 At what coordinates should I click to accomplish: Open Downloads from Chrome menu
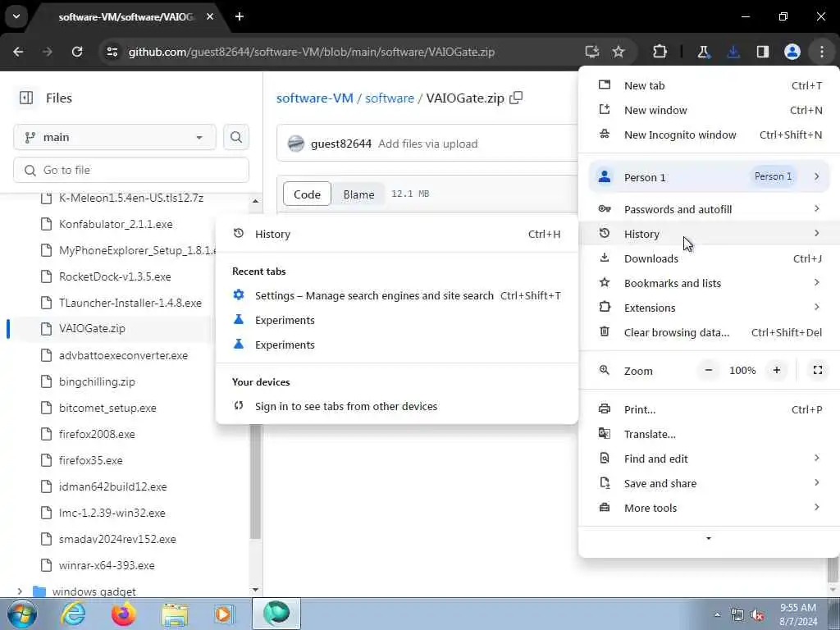[709, 258]
